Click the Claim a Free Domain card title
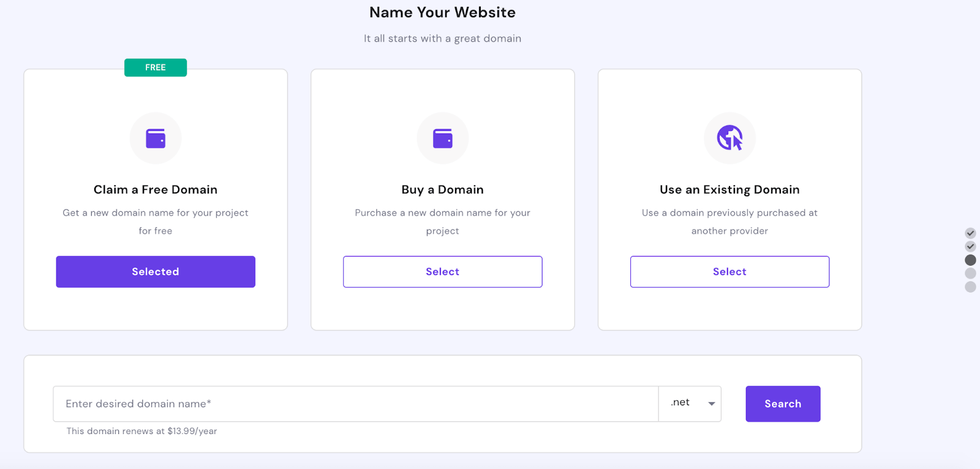980x469 pixels. [156, 190]
